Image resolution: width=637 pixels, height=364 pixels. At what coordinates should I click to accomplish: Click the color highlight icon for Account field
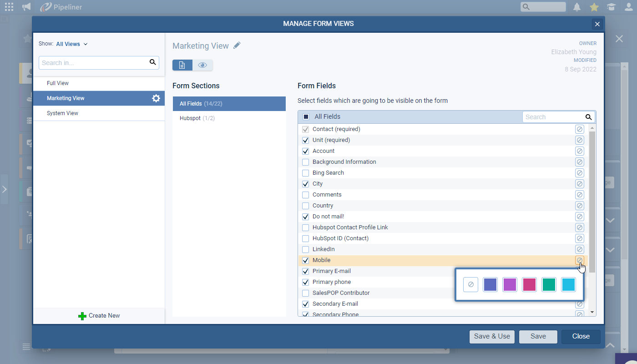(579, 151)
